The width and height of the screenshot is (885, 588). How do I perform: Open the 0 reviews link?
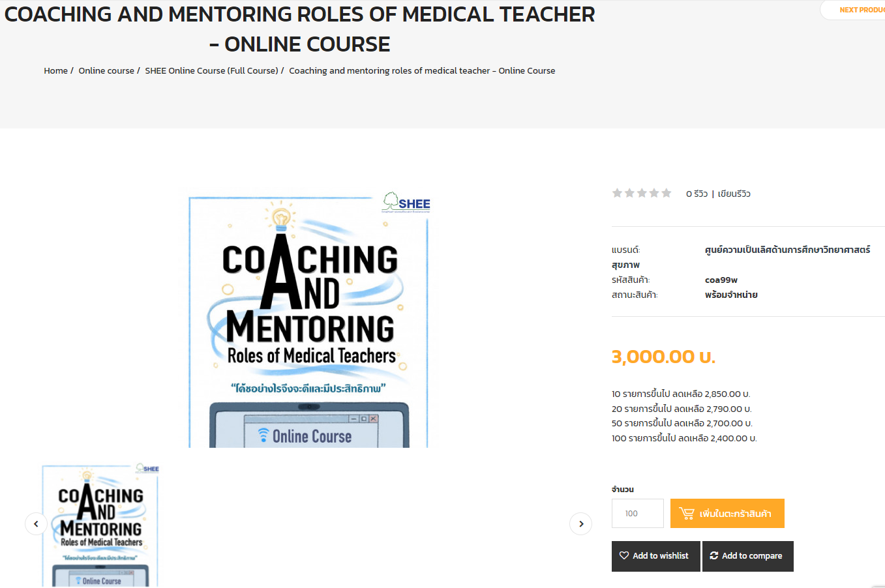click(x=697, y=194)
